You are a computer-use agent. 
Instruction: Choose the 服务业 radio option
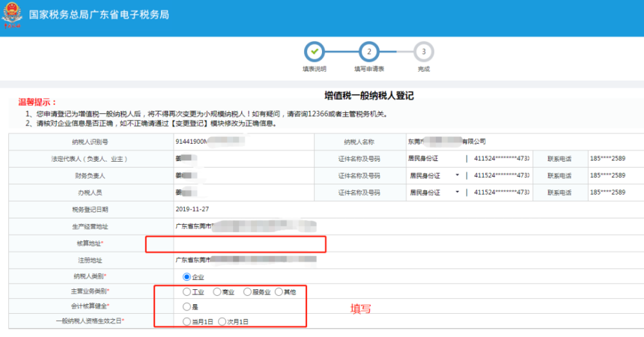pyautogui.click(x=247, y=292)
